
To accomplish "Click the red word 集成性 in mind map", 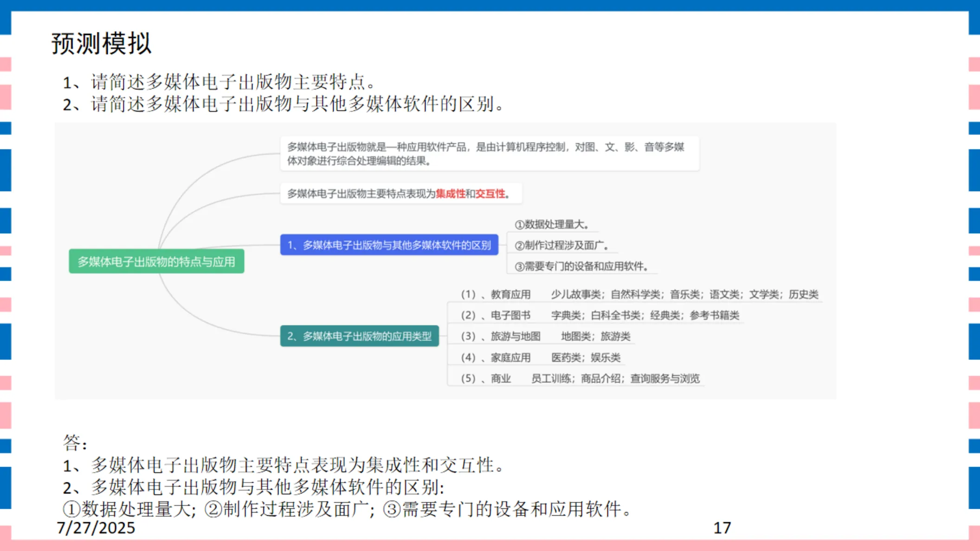I will pyautogui.click(x=450, y=194).
